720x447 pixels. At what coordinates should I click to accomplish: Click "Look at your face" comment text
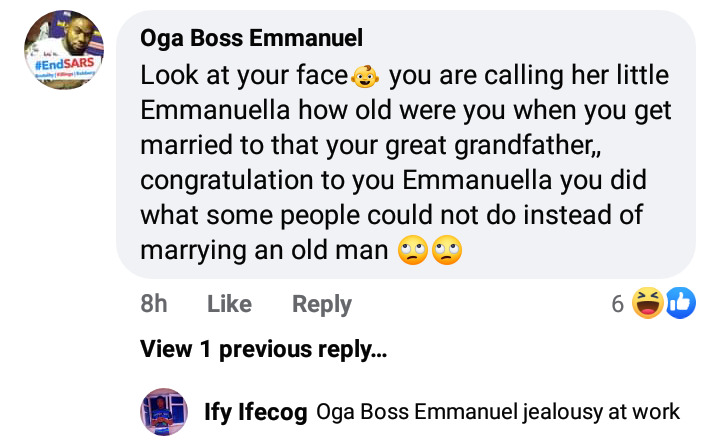(243, 76)
